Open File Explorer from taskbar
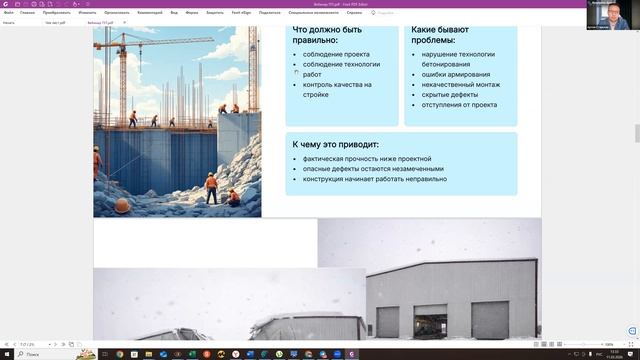This screenshot has width=640, height=360. [x=149, y=354]
